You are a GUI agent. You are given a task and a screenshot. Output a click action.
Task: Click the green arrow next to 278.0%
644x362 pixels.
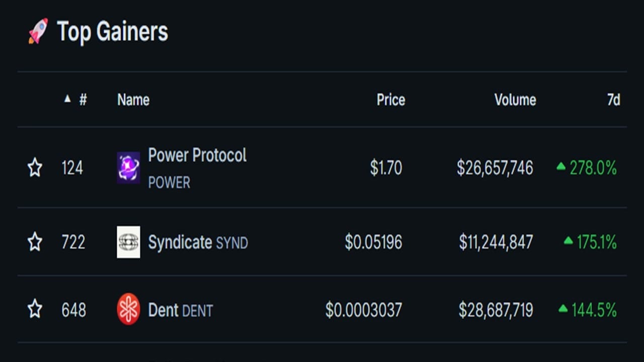[x=561, y=166]
